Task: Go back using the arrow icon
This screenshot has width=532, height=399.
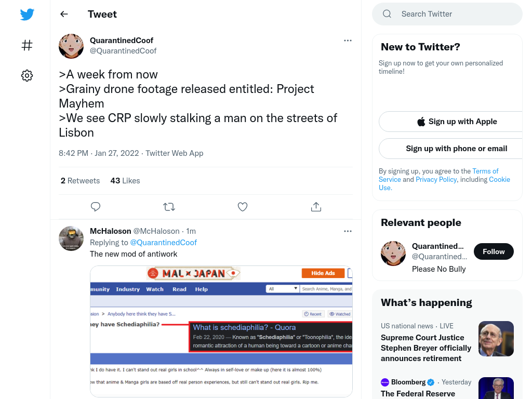Action: click(x=64, y=14)
